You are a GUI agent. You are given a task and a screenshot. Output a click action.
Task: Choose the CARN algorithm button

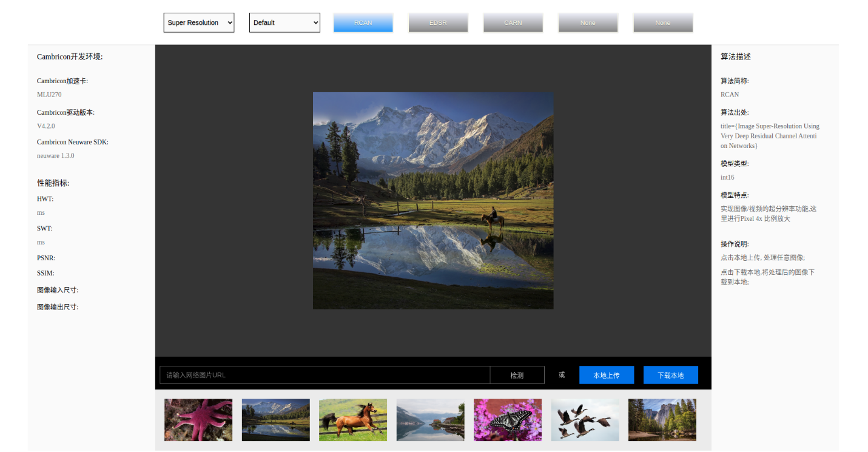tap(513, 23)
